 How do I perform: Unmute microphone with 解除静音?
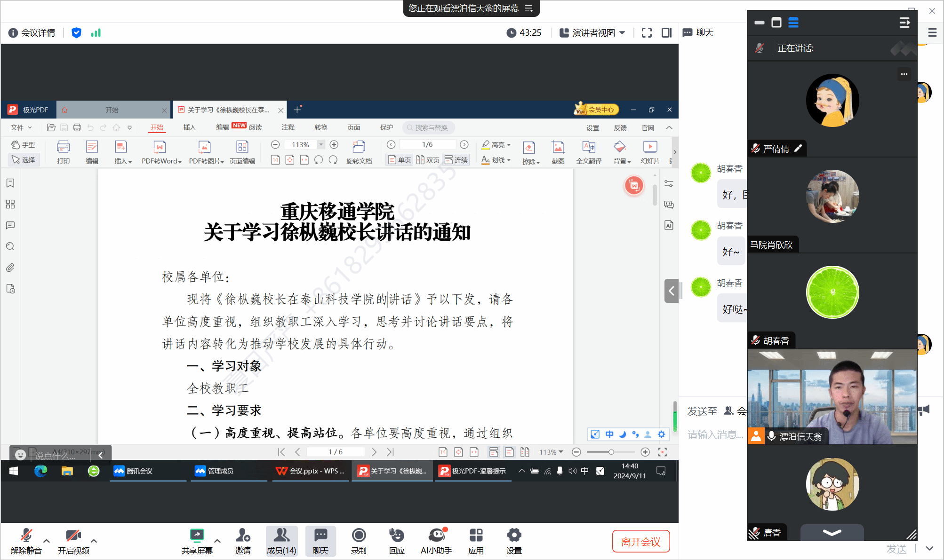pos(26,536)
